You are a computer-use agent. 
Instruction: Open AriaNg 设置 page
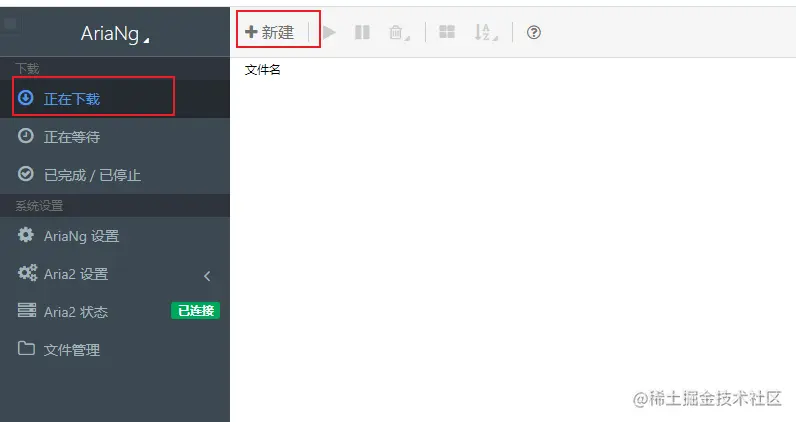click(115, 236)
